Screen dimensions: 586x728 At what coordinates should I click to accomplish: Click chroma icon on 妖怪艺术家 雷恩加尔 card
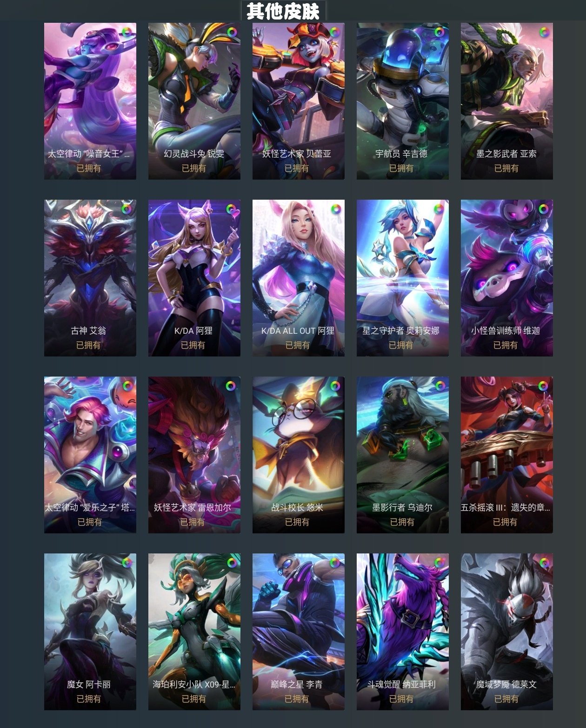(231, 386)
